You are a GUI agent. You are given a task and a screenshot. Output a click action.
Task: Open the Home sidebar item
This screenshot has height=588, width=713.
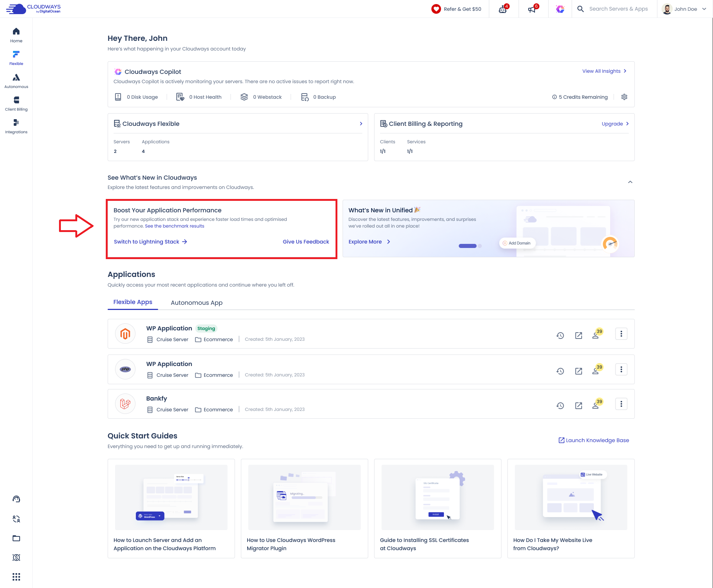pos(16,36)
